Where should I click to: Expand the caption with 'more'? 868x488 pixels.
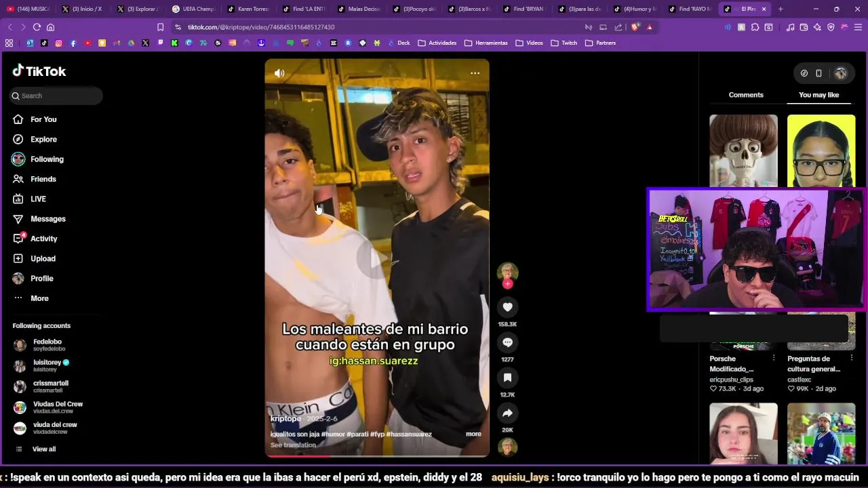pos(473,434)
